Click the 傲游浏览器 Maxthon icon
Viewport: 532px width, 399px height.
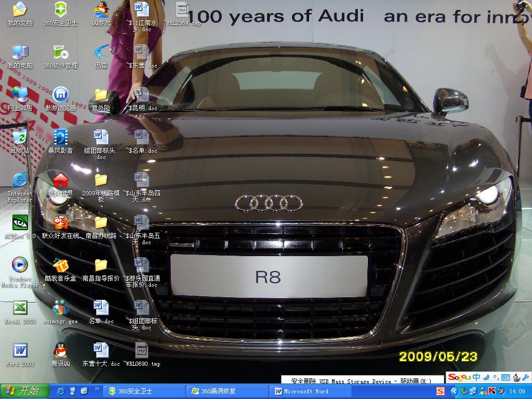coord(60,99)
